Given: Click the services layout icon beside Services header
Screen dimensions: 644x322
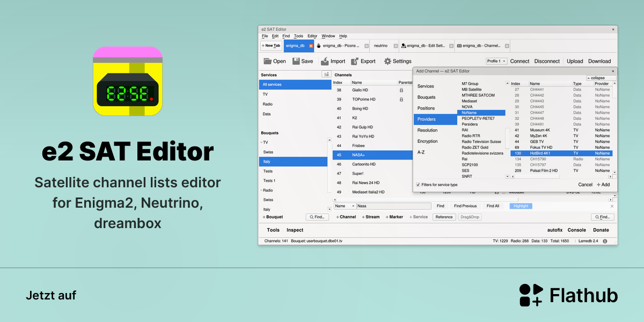Looking at the screenshot, I should click(326, 75).
